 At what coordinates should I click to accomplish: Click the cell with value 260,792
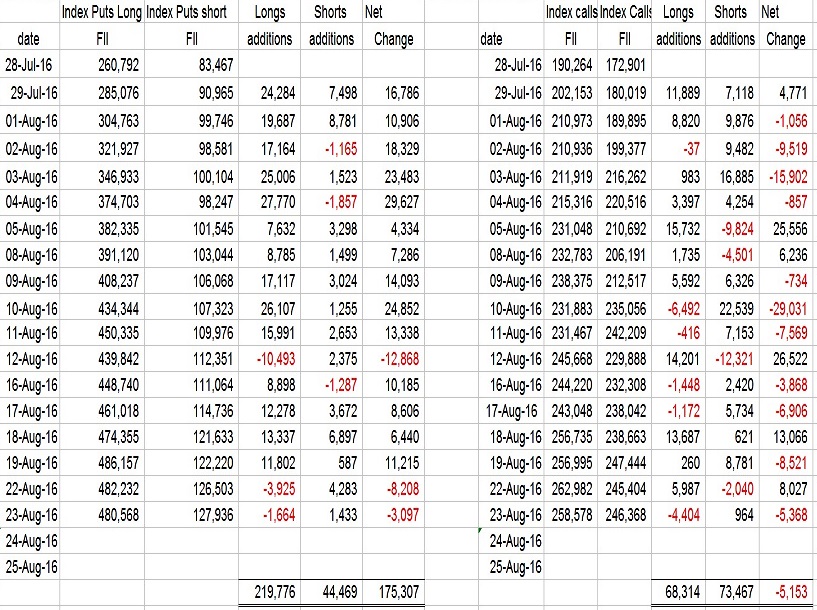112,67
